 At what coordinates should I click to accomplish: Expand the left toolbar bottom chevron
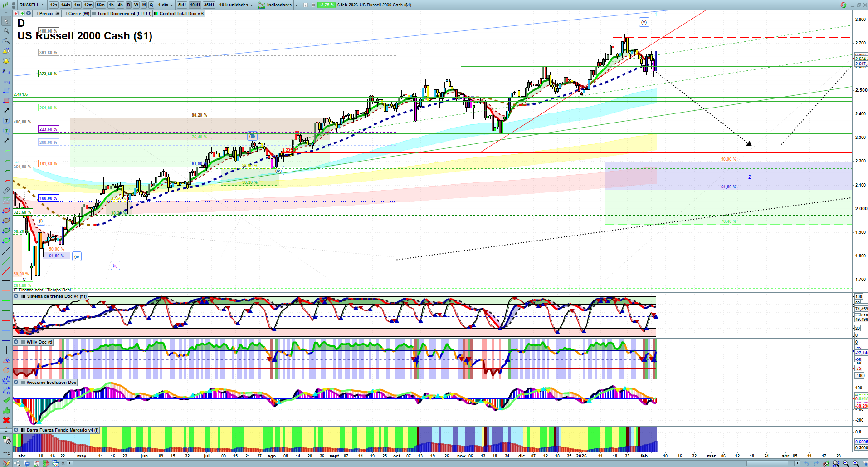coord(6,430)
